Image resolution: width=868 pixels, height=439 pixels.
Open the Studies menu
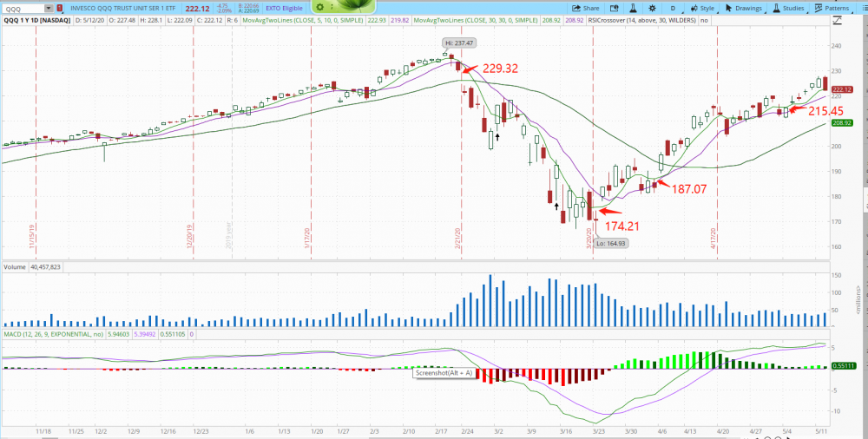[x=788, y=8]
